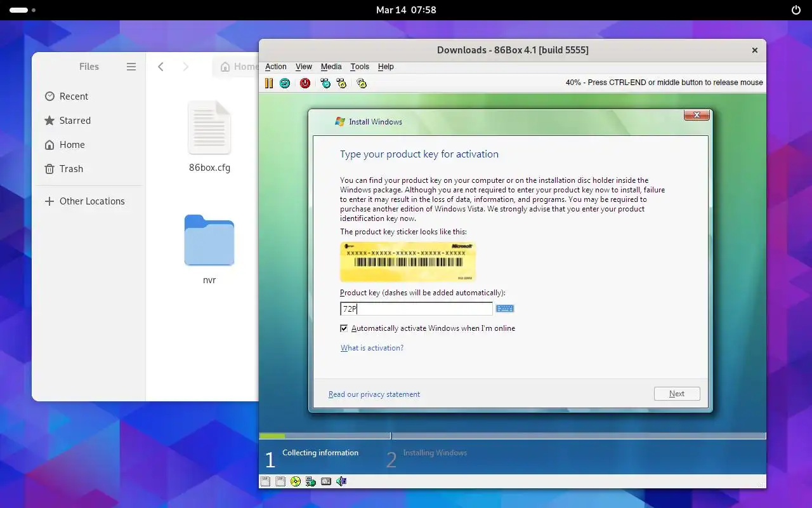Image resolution: width=812 pixels, height=508 pixels.
Task: Open the Media menu
Action: 331,67
